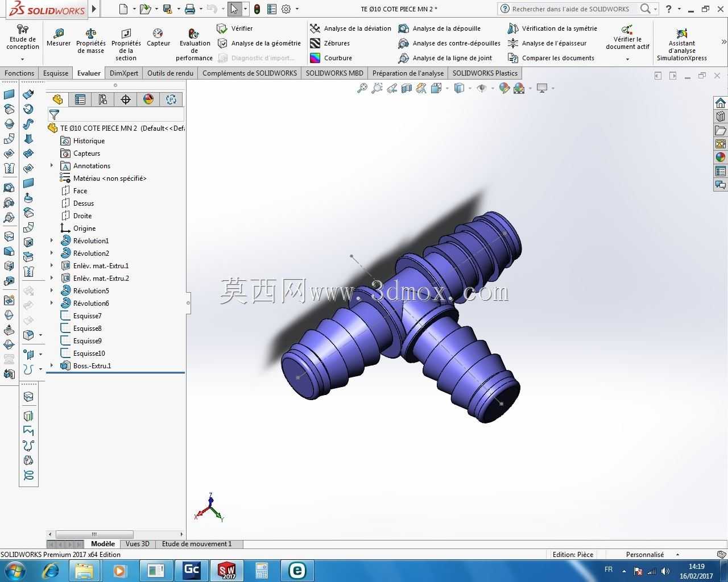This screenshot has height=582, width=728.
Task: Toggle Zébrures zebra stripes display
Action: (330, 43)
